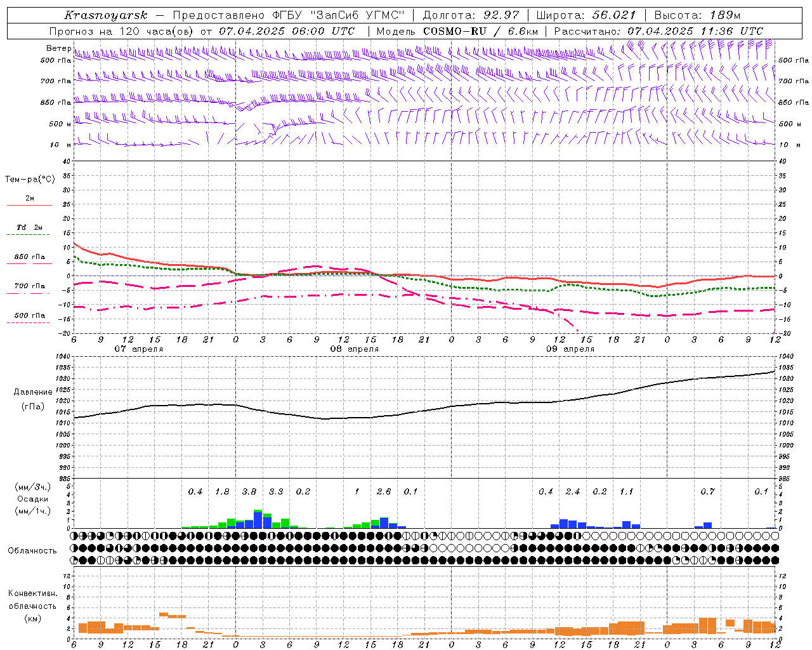812x650 pixels.
Task: Click the Рассчитано: 07.04.2025 11:36 UTC timestamp
Action: (x=658, y=31)
